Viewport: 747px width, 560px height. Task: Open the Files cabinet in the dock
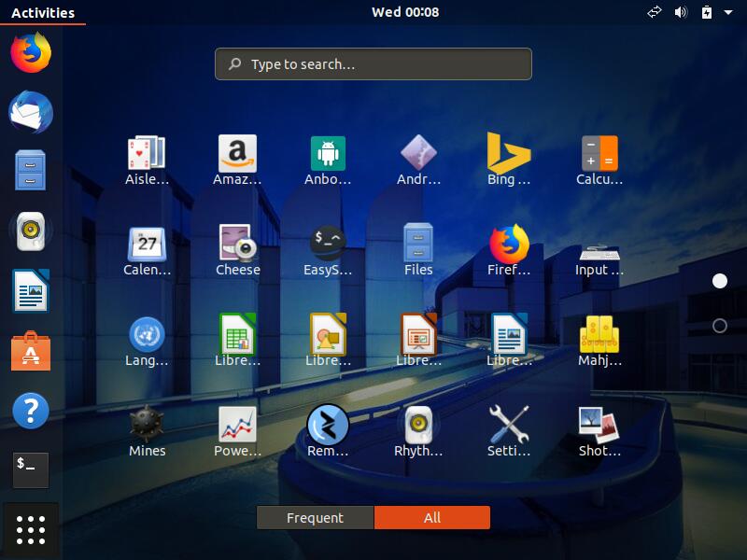click(x=31, y=171)
